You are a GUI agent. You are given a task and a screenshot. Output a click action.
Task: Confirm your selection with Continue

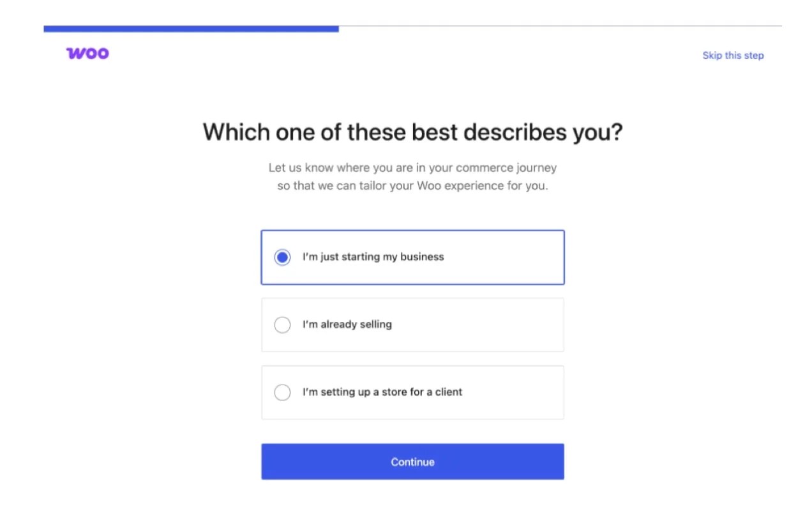coord(412,461)
